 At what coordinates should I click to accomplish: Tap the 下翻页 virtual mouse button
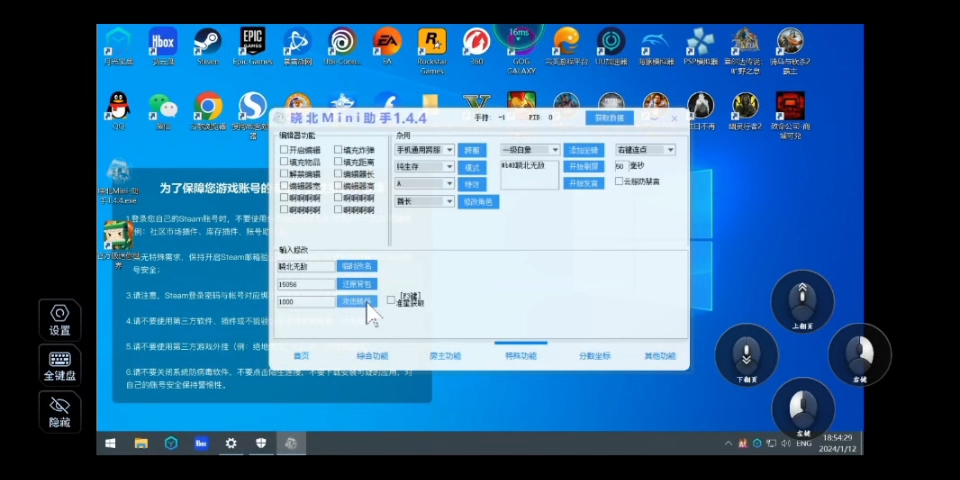[x=746, y=355]
